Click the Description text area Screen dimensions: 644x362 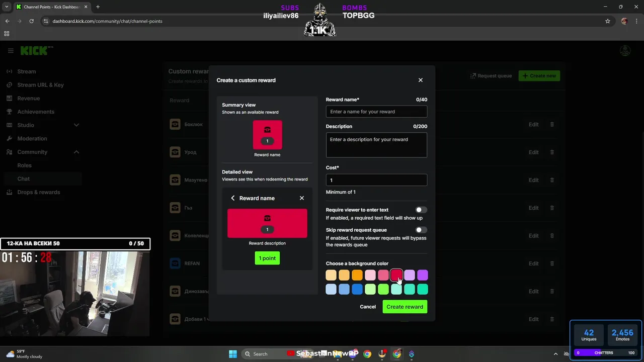coord(376,145)
